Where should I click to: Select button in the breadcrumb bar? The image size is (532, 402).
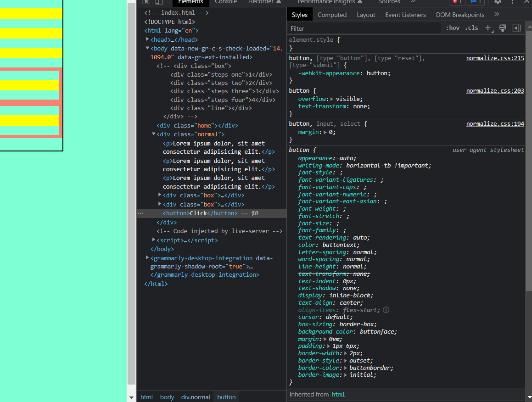tap(226, 397)
